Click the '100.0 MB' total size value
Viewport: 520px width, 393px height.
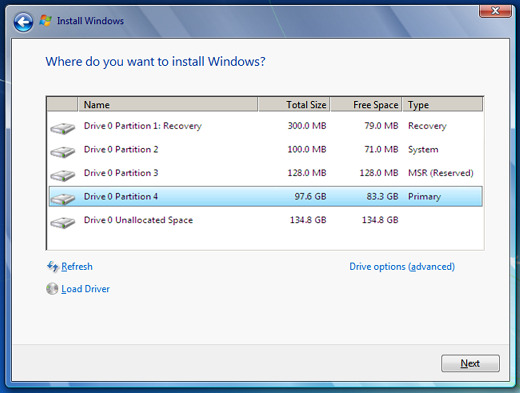click(x=307, y=149)
